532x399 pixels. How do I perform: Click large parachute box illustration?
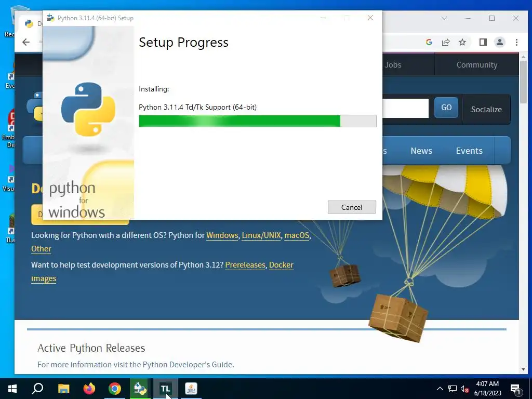pyautogui.click(x=398, y=317)
